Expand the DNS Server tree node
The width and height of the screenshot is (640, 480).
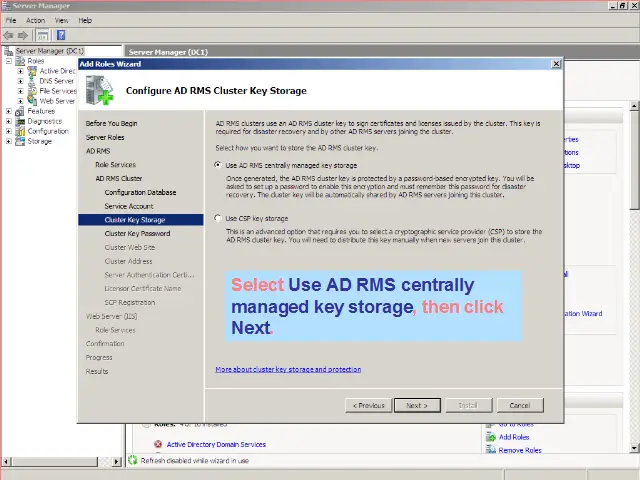(20, 81)
